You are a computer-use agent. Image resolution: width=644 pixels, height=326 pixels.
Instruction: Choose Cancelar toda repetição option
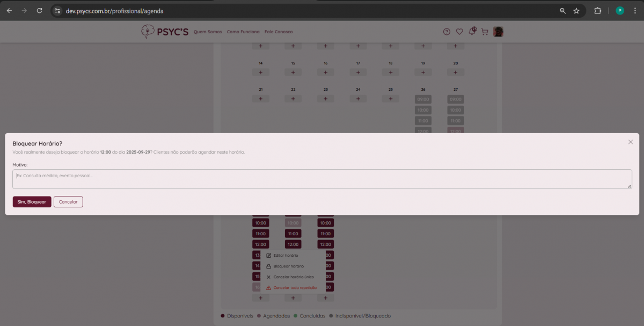point(295,288)
